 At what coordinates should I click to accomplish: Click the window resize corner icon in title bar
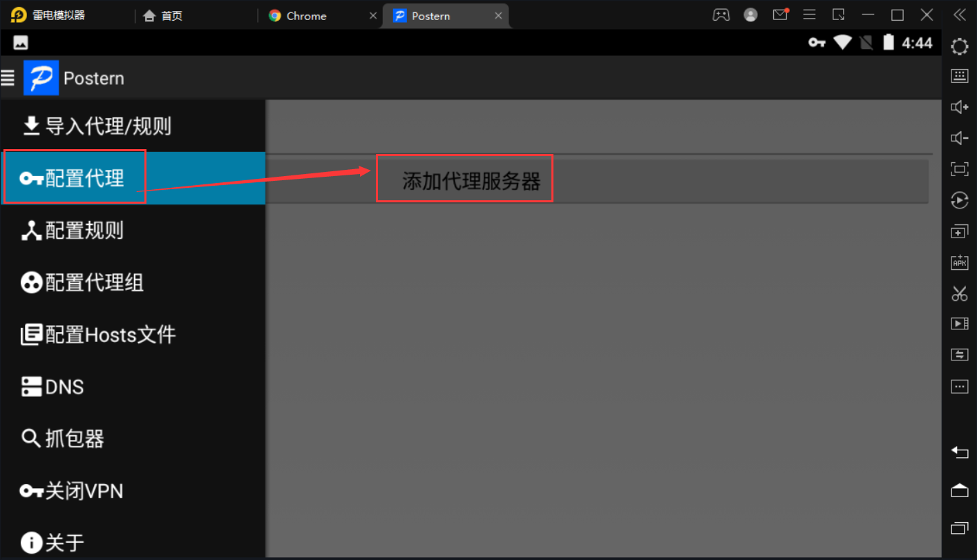tap(839, 15)
